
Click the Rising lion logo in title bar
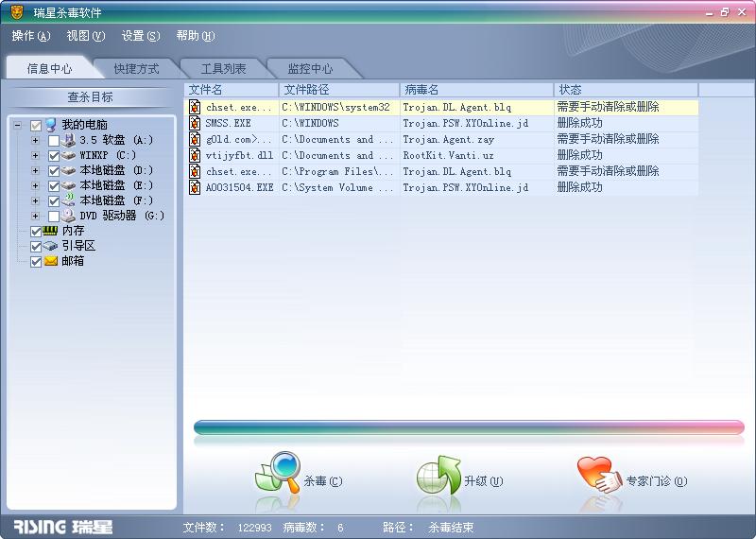tap(17, 12)
